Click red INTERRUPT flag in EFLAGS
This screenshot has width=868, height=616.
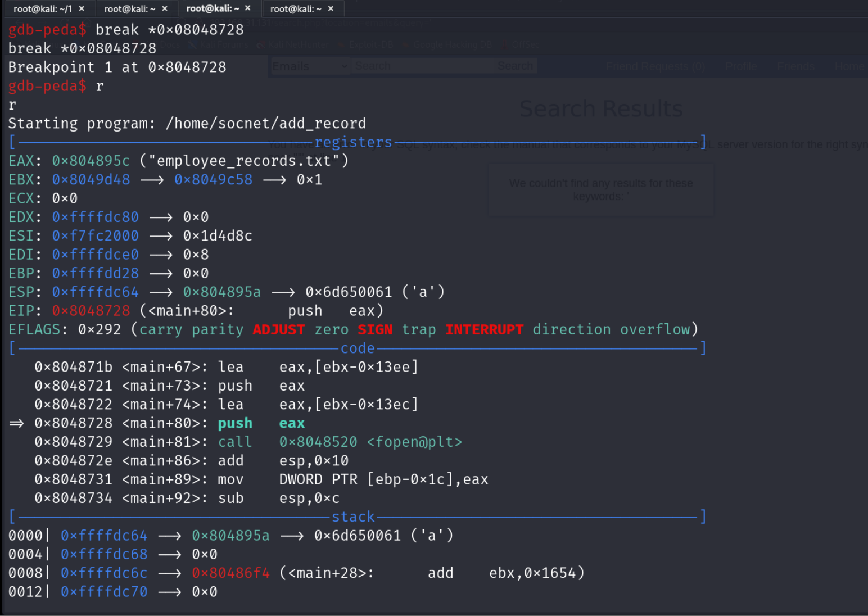click(484, 329)
